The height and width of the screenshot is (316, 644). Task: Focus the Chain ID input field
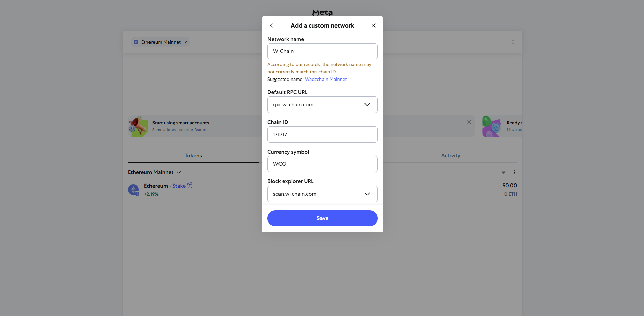(322, 135)
